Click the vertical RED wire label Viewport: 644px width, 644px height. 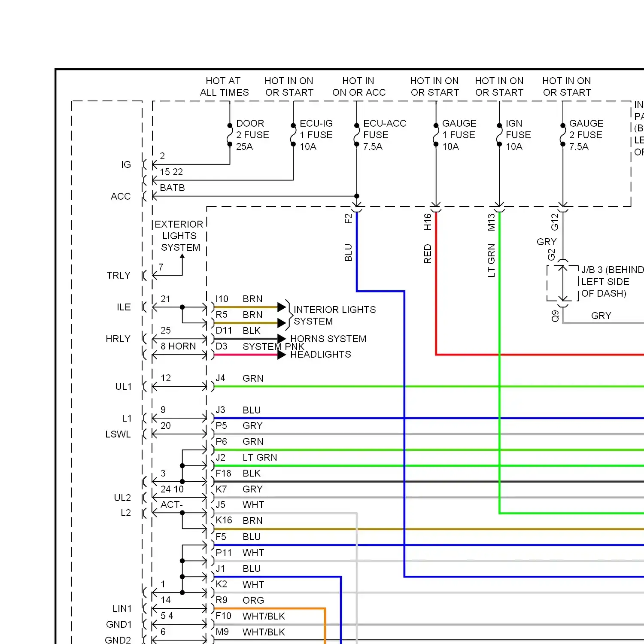pos(428,254)
